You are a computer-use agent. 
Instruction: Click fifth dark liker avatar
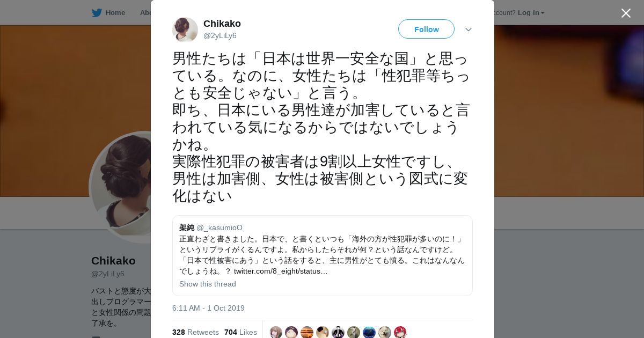(x=338, y=332)
